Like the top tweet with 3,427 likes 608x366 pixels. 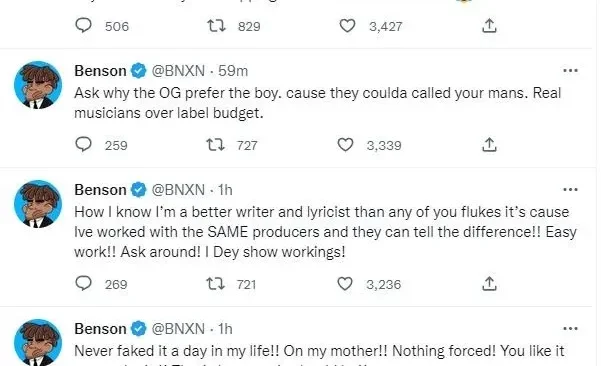click(x=347, y=26)
